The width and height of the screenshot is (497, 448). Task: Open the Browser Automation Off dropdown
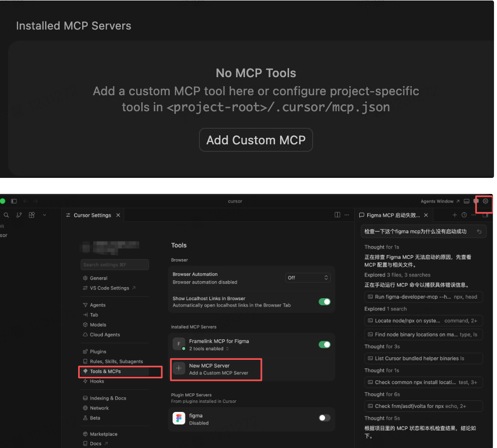pyautogui.click(x=308, y=278)
